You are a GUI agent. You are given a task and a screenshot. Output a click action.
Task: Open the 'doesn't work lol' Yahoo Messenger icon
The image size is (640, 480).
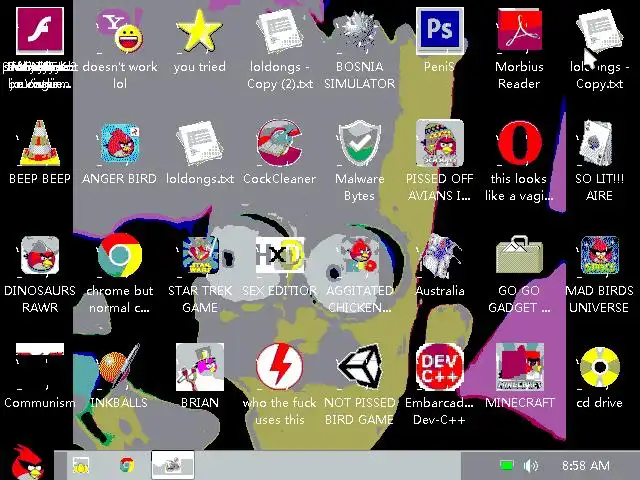click(120, 31)
